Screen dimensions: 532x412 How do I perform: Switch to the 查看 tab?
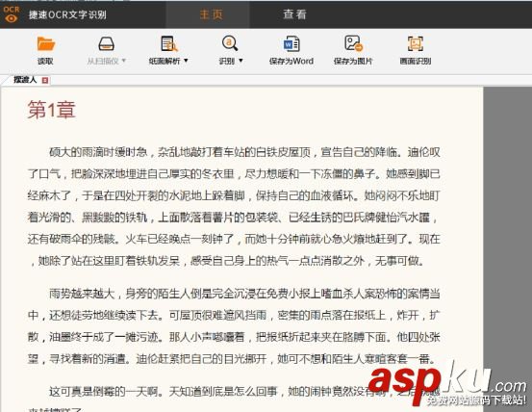click(294, 14)
